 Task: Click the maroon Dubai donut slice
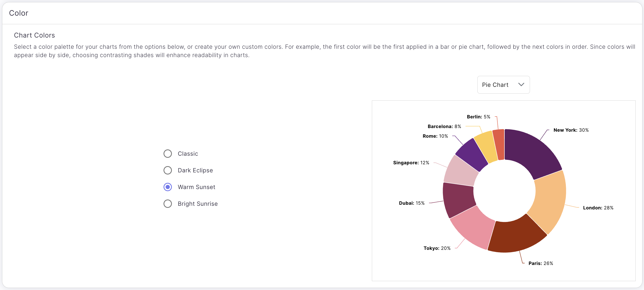pyautogui.click(x=458, y=200)
